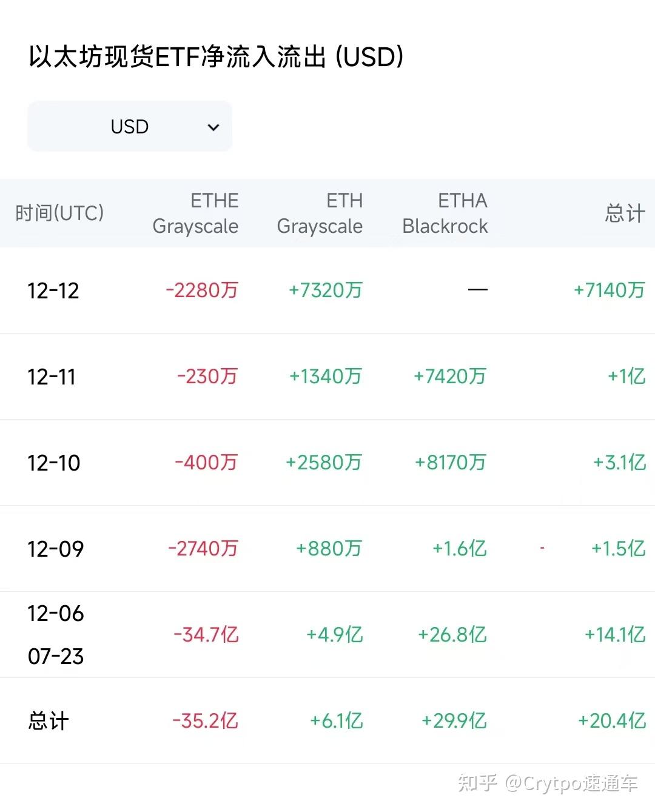Select the 12-11 date row

[x=327, y=377]
